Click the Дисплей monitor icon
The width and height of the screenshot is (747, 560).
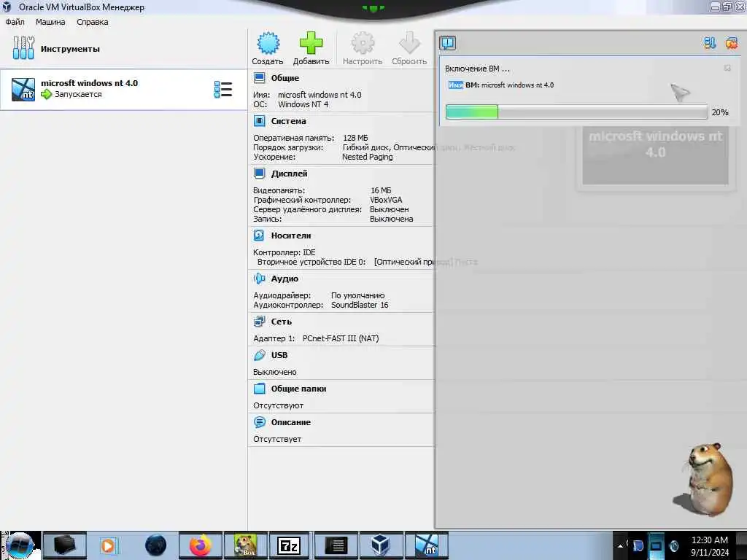click(259, 174)
